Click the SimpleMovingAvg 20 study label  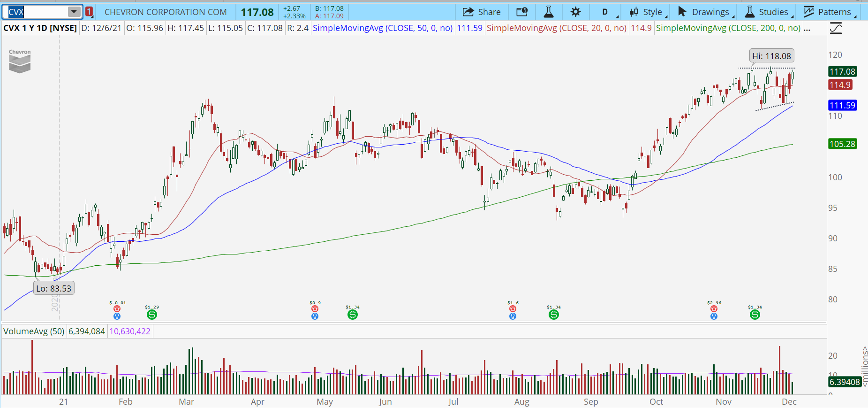pyautogui.click(x=557, y=28)
